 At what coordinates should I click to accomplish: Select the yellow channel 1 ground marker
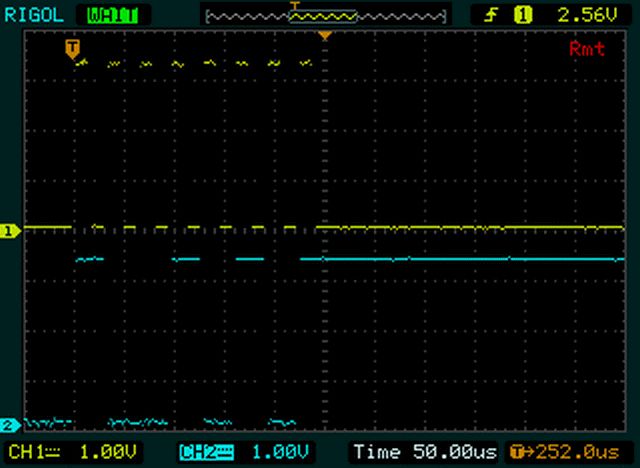(9, 231)
